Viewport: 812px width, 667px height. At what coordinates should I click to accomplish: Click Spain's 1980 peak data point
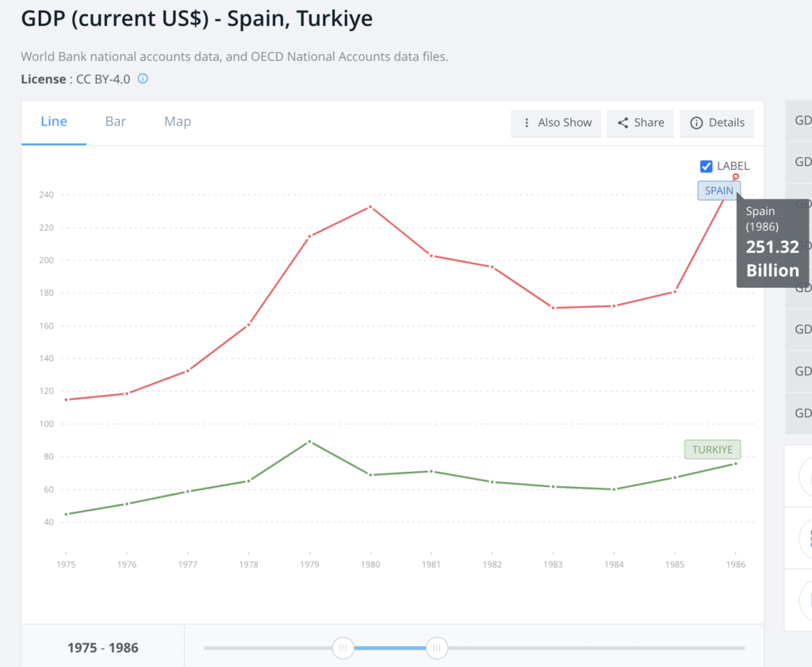(x=370, y=207)
